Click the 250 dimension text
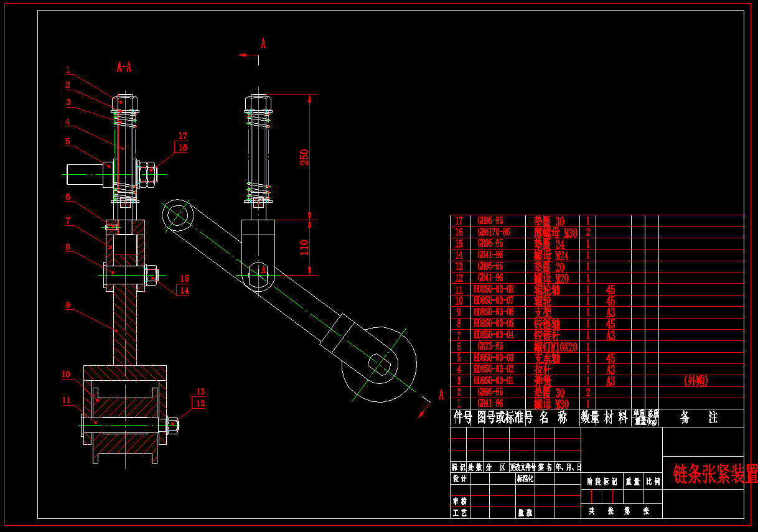 pyautogui.click(x=304, y=156)
